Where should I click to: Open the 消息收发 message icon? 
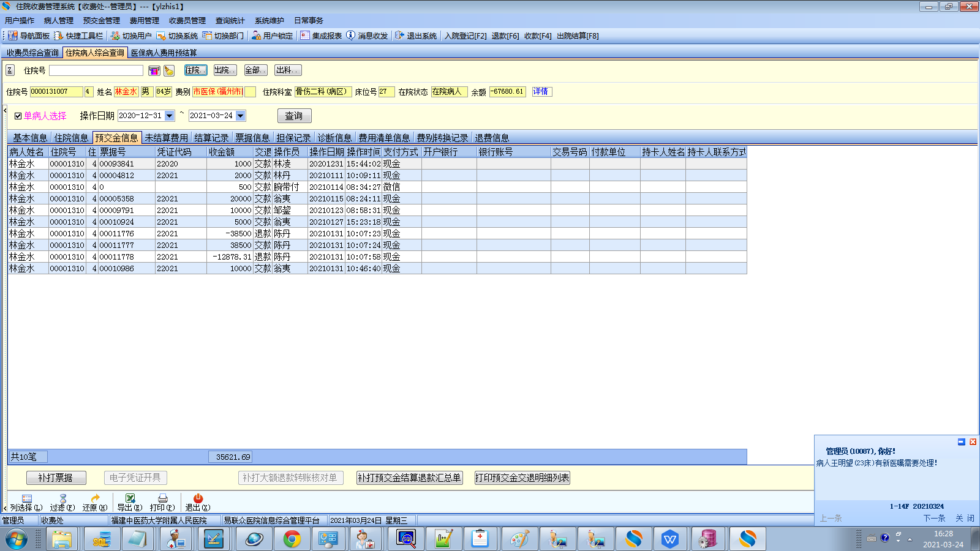click(350, 36)
